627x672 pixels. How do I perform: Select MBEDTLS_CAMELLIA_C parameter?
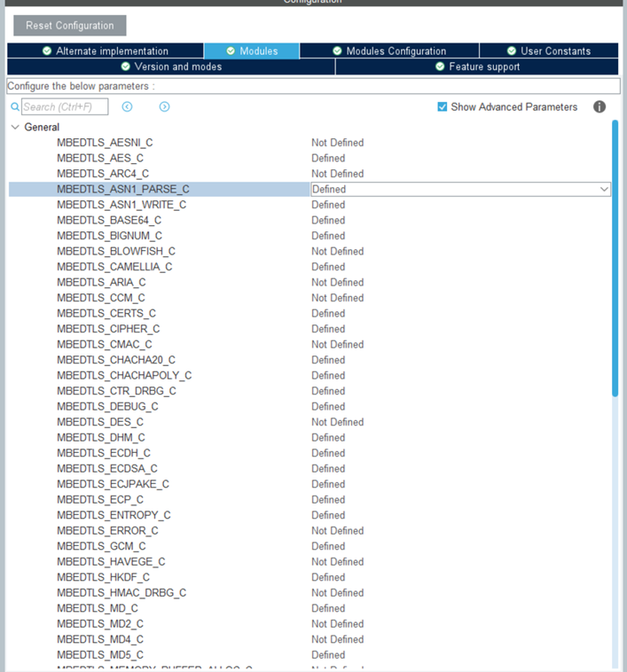click(x=115, y=267)
